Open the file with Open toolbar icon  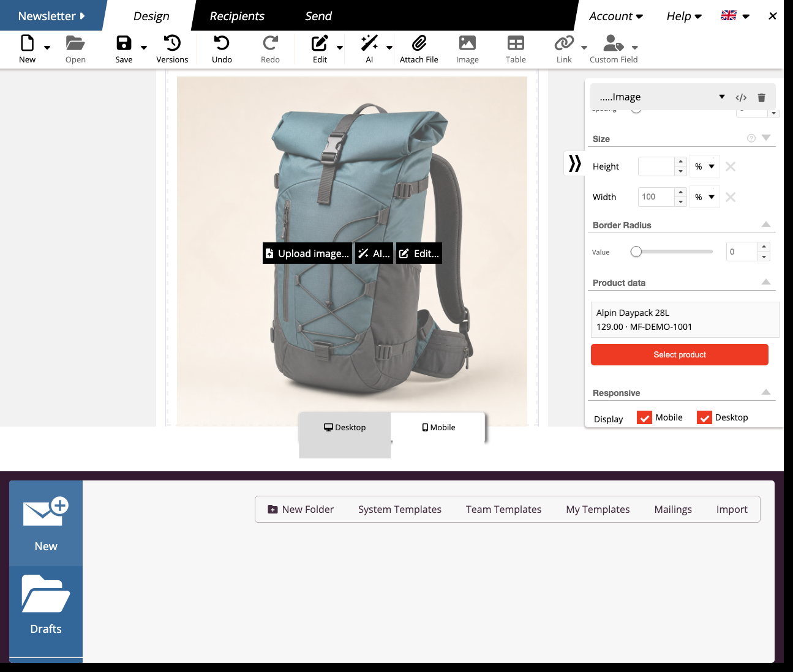[75, 43]
